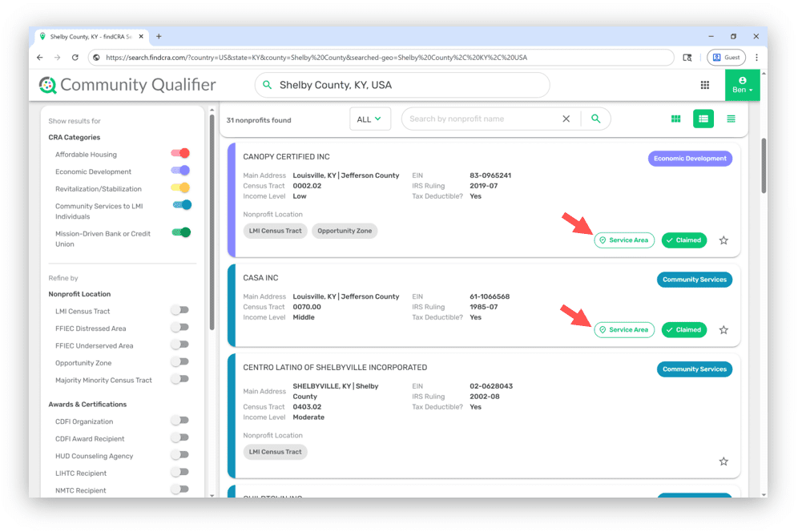Viewport: 798px width, 532px height.
Task: Click Community Services tag on CASA Inc
Action: (x=694, y=280)
